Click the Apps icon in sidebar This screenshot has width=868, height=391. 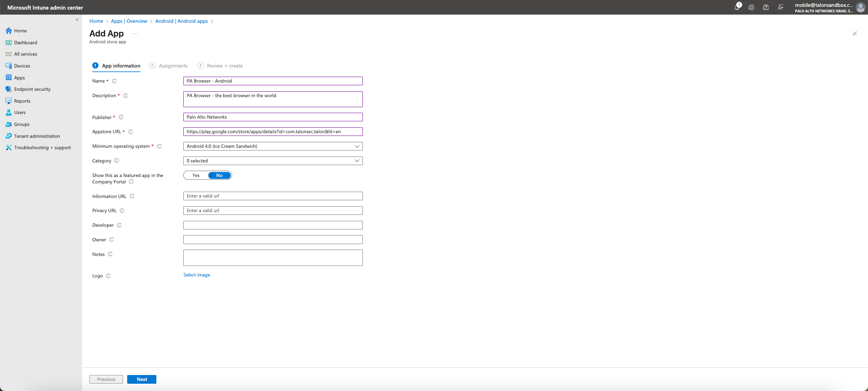coord(9,78)
